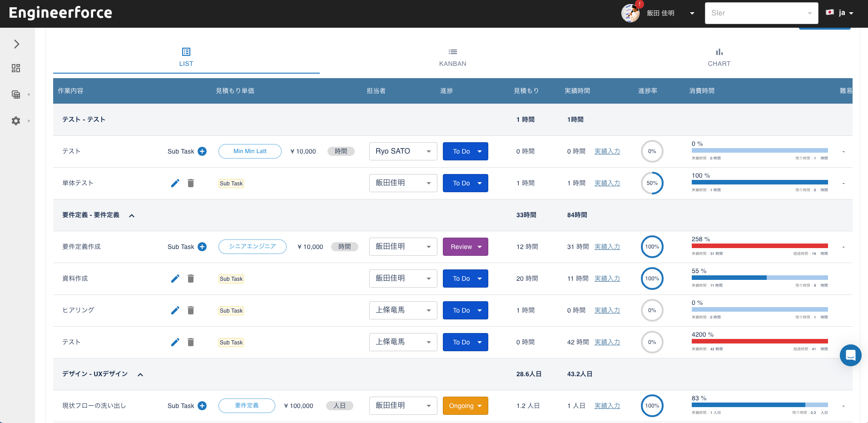Switch to the CHART tab
The height and width of the screenshot is (423, 868).
(719, 57)
